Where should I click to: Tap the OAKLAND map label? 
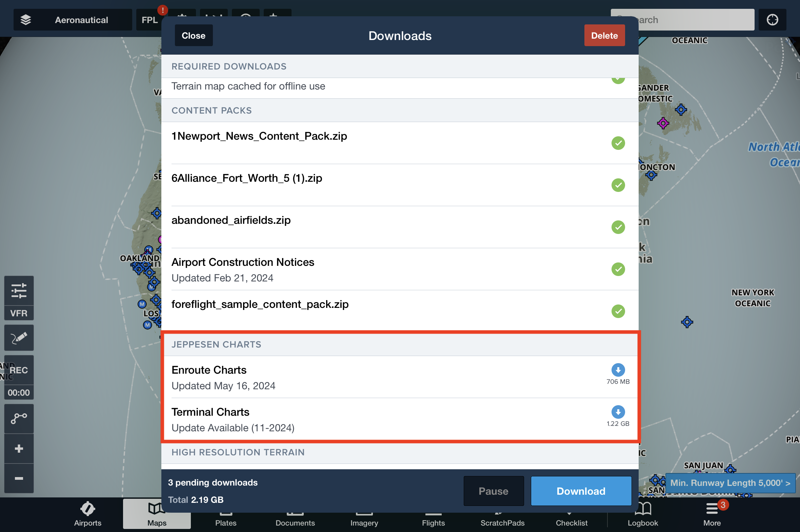pos(139,258)
